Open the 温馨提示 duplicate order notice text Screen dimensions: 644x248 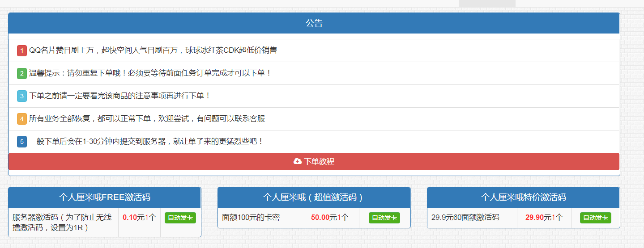point(150,73)
